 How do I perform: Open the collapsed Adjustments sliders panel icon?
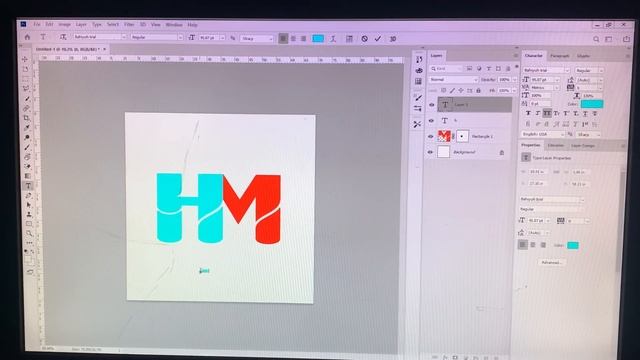418,109
